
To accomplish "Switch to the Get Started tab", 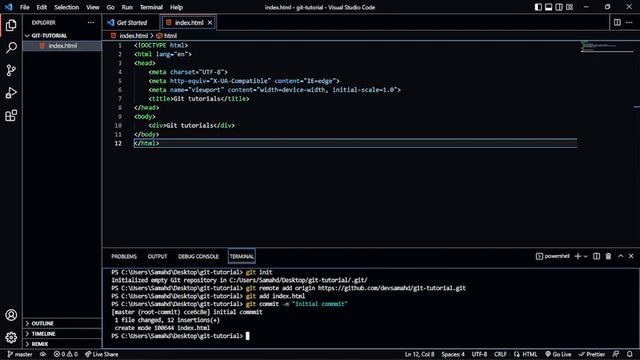I will pos(131,22).
